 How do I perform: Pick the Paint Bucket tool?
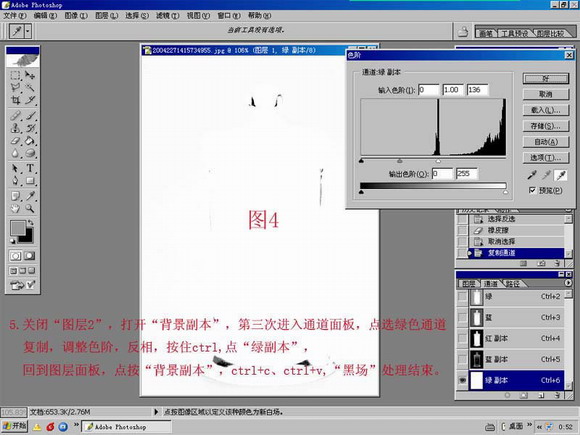click(x=30, y=141)
